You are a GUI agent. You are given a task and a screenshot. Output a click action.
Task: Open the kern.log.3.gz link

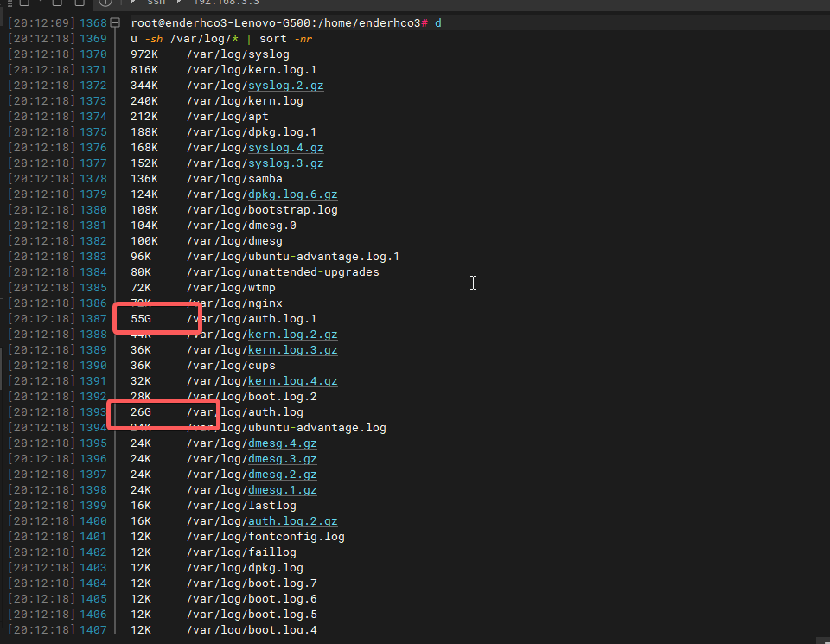(293, 350)
